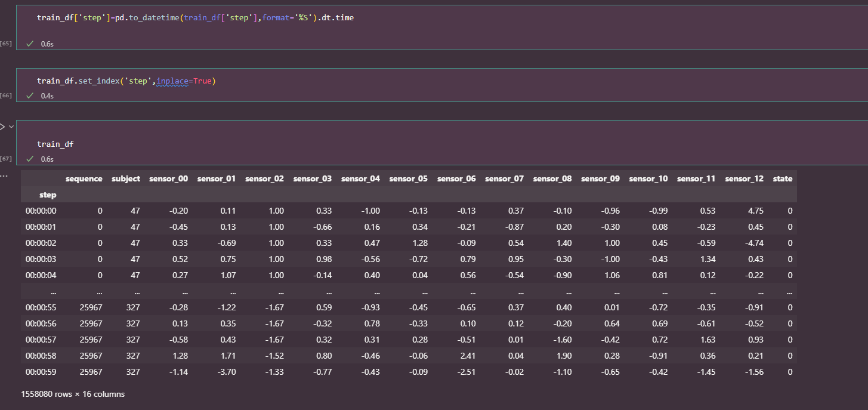Select the 00:00:03 index row label

(x=41, y=259)
